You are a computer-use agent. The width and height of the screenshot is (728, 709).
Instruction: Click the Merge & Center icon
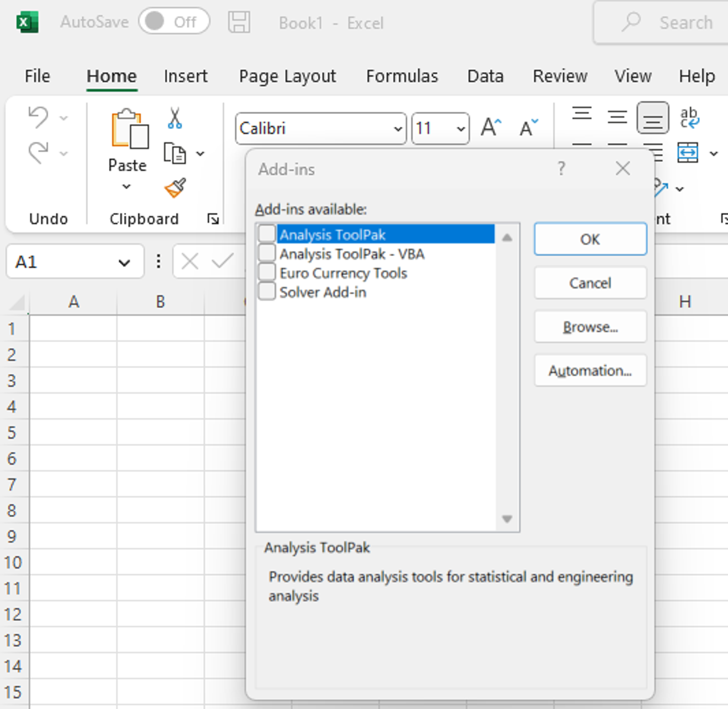pos(687,152)
